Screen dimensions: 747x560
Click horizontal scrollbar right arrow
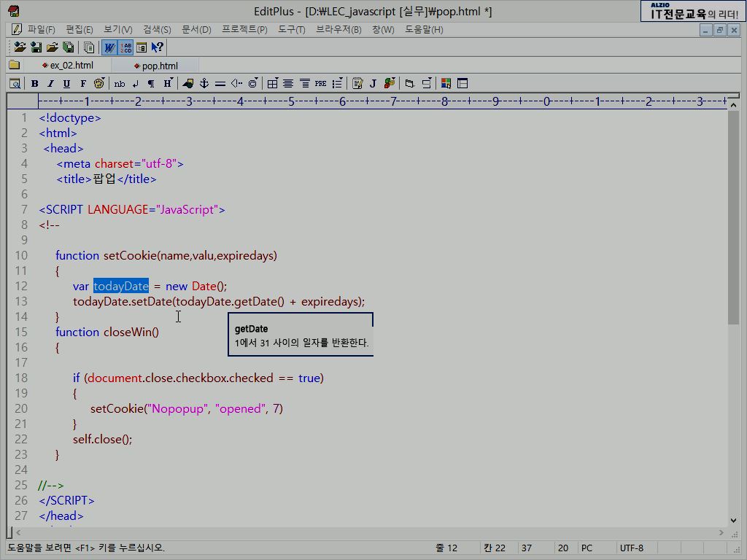click(x=721, y=532)
